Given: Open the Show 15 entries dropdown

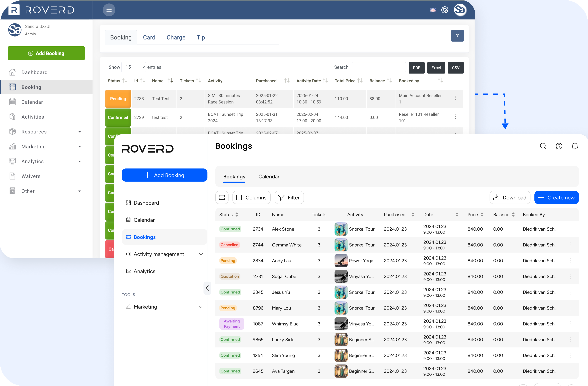Looking at the screenshot, I should [x=134, y=67].
